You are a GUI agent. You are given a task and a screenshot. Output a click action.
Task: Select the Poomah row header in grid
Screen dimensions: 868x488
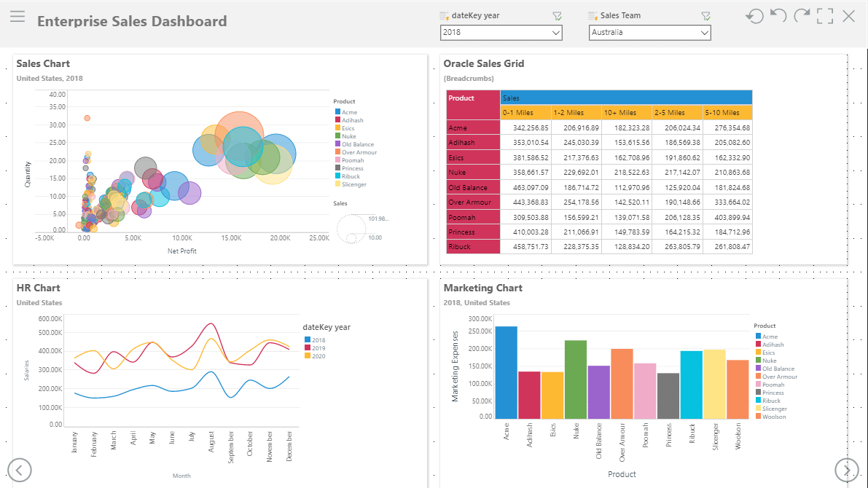point(473,218)
